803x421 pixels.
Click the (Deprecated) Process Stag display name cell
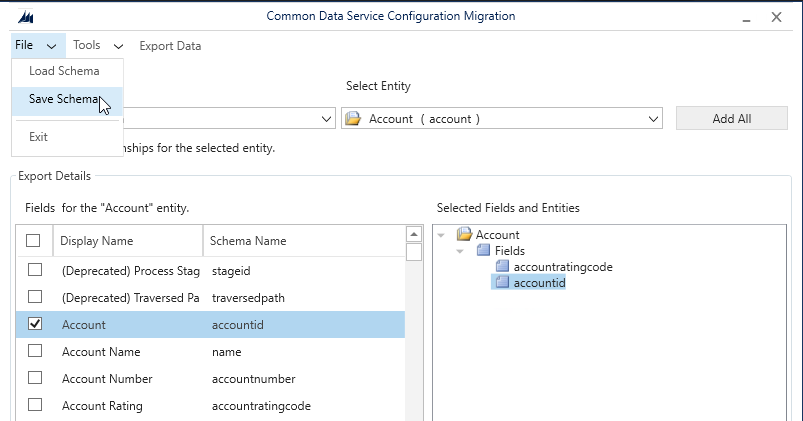pos(131,271)
